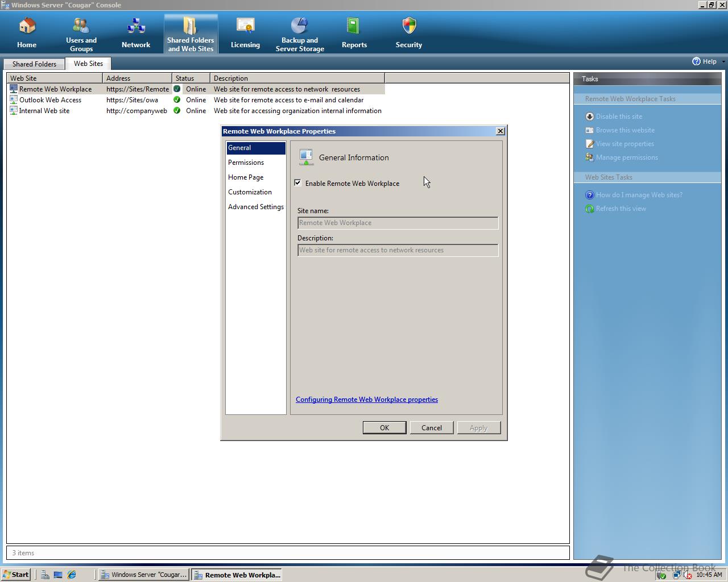Toggle the Enable Remote Web Workplace checkbox
The height and width of the screenshot is (582, 728).
[x=297, y=182]
